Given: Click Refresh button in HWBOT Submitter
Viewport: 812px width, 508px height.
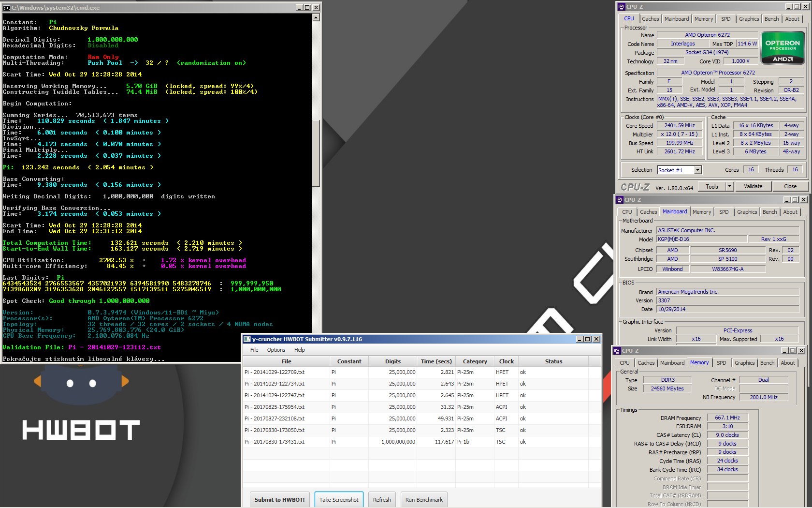Looking at the screenshot, I should click(382, 500).
